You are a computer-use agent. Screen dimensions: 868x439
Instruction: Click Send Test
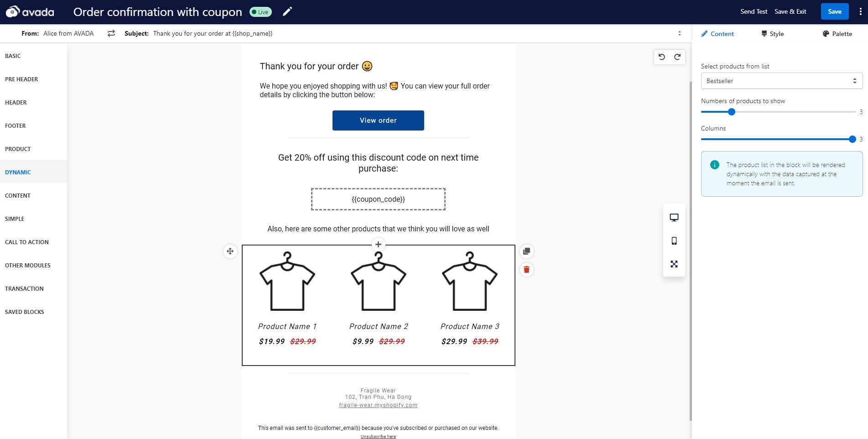tap(754, 12)
